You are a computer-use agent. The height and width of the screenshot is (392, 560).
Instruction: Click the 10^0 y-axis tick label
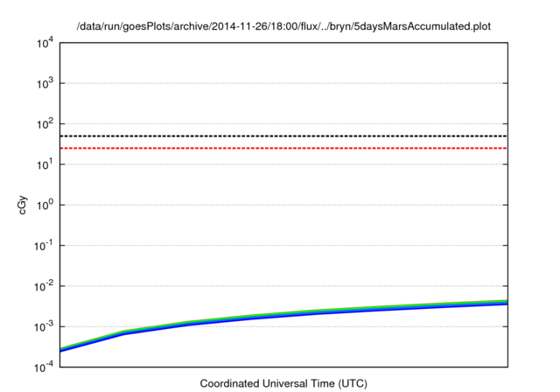pos(45,206)
